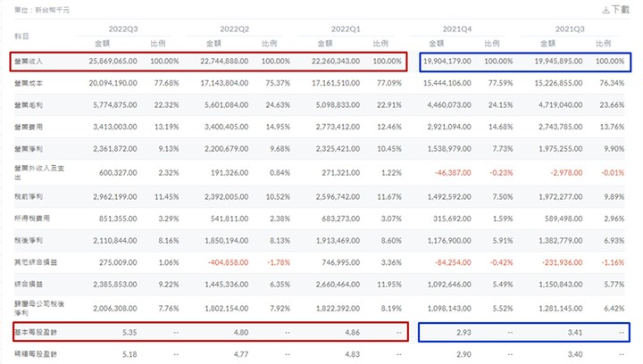Click basic EPS value 5.35

tap(129, 333)
